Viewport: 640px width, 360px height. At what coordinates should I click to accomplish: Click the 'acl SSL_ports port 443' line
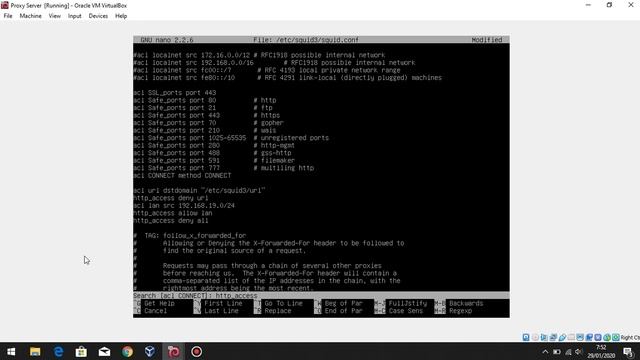point(175,93)
